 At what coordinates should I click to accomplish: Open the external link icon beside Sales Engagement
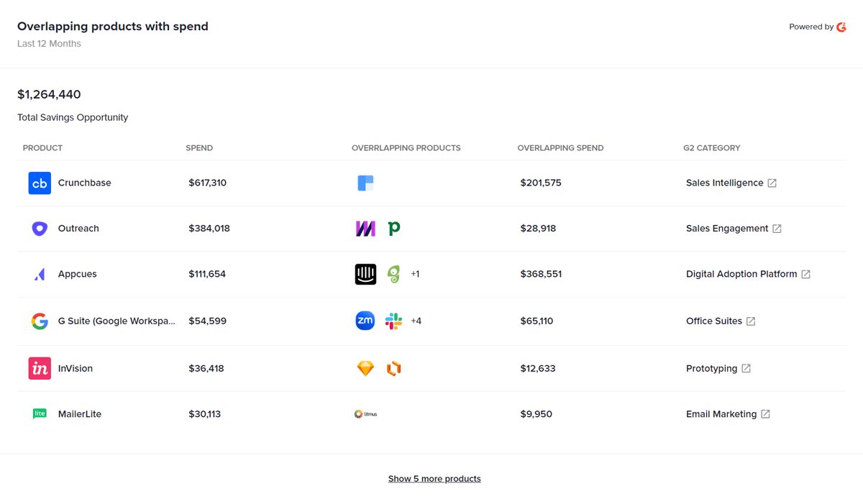777,229
